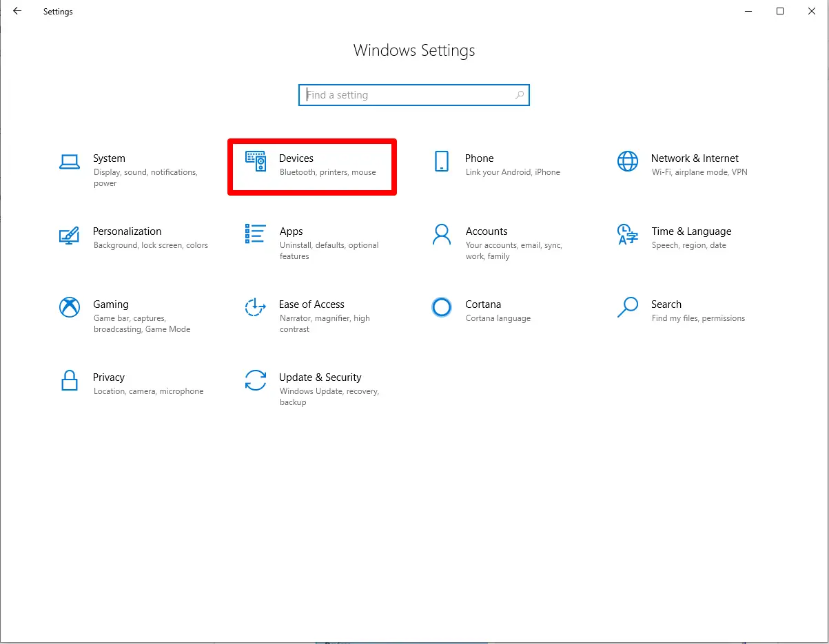Click 'Windows Update, recovery, backup' text
Viewport: 829px width, 644px height.
329,397
